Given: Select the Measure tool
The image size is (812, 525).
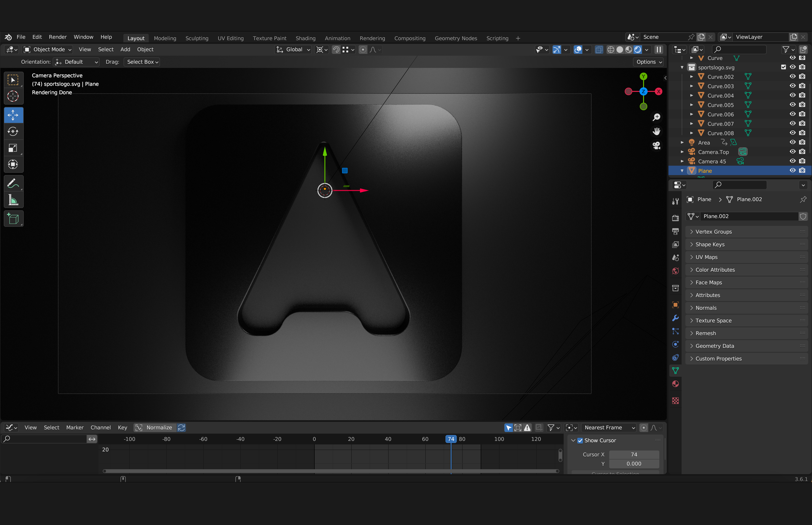Looking at the screenshot, I should [x=13, y=200].
